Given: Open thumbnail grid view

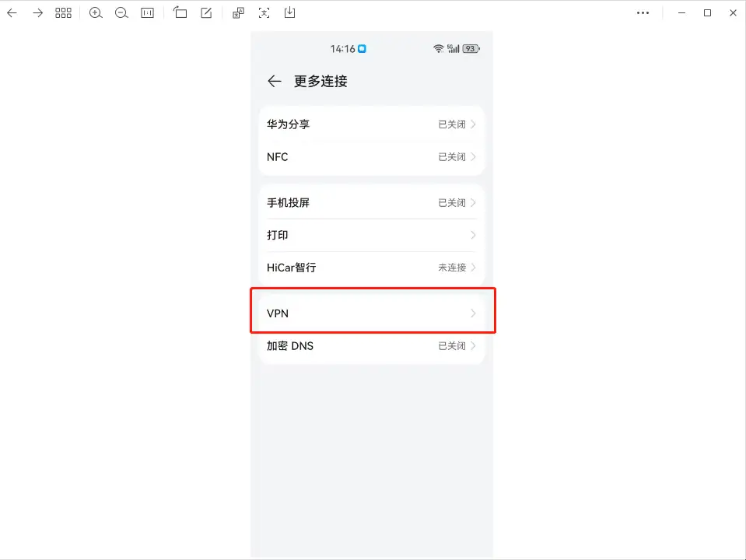Looking at the screenshot, I should click(63, 13).
